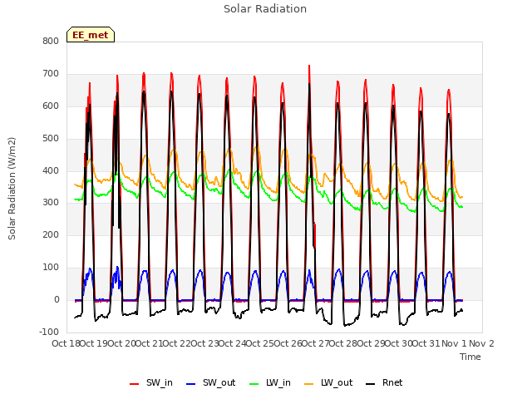
Task: Click the 600 y-axis tick label
Action: tap(51, 106)
